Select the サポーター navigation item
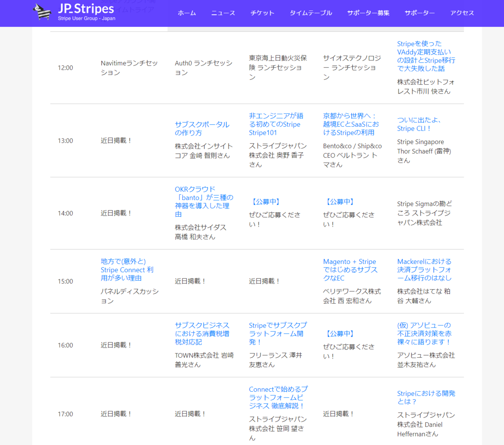The image size is (504, 445). 420,13
